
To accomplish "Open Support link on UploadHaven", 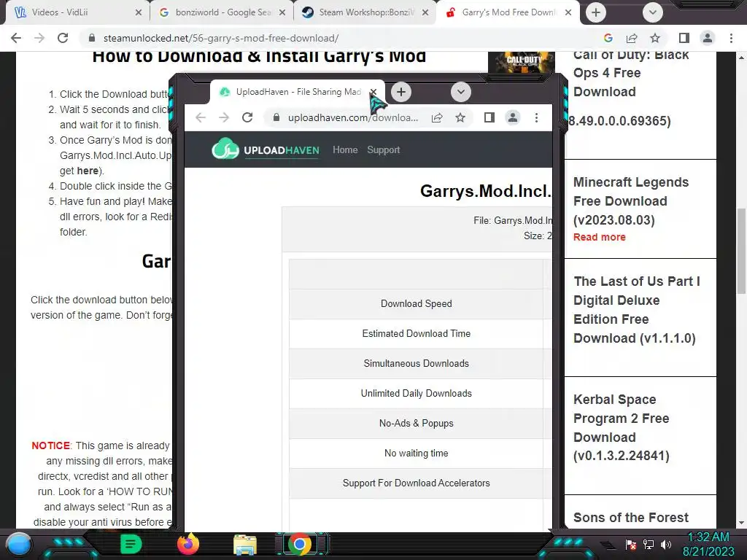I will (x=384, y=149).
